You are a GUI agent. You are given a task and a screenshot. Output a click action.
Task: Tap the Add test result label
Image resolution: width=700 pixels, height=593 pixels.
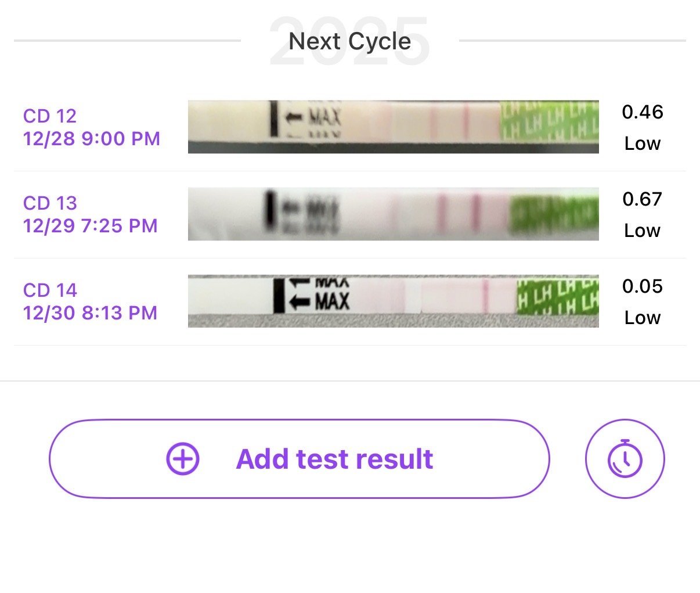[x=334, y=459]
